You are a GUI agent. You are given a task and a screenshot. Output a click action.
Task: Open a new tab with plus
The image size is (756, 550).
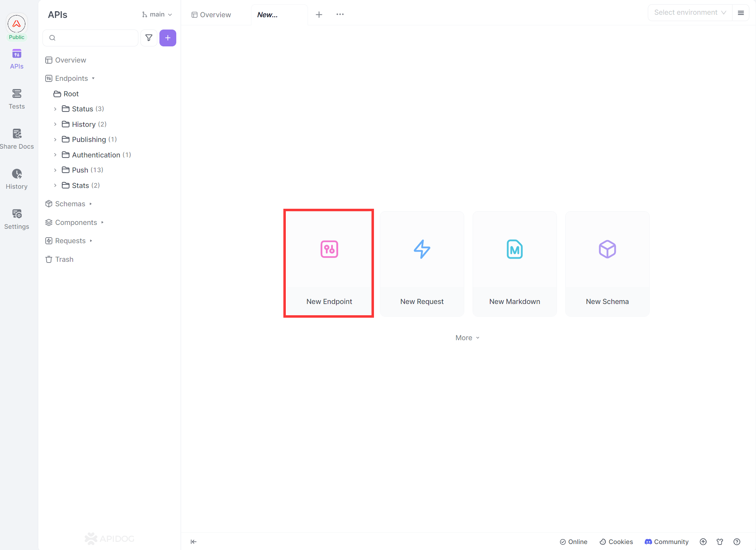point(319,14)
